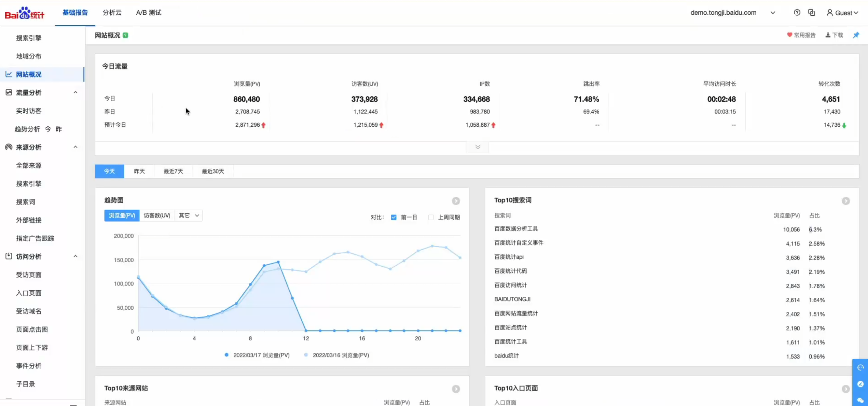
Task: Collapse the 来源分析 sidebar group
Action: (75, 147)
